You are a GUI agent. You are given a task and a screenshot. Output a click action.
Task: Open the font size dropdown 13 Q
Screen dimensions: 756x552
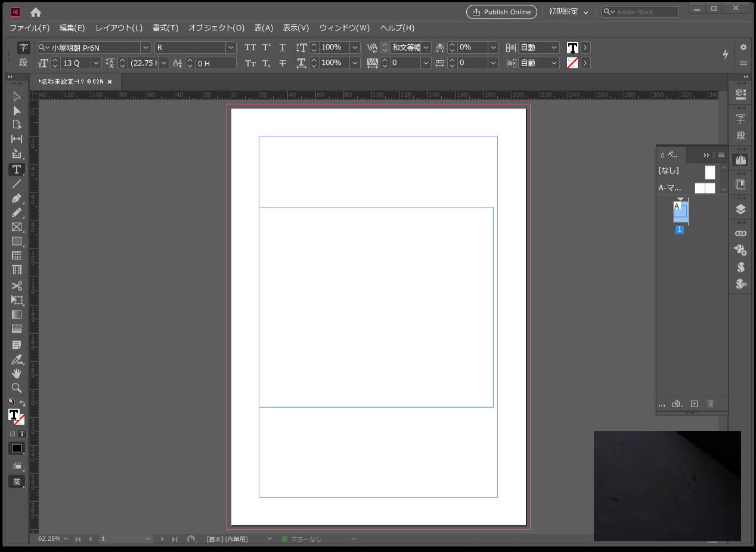[x=96, y=63]
